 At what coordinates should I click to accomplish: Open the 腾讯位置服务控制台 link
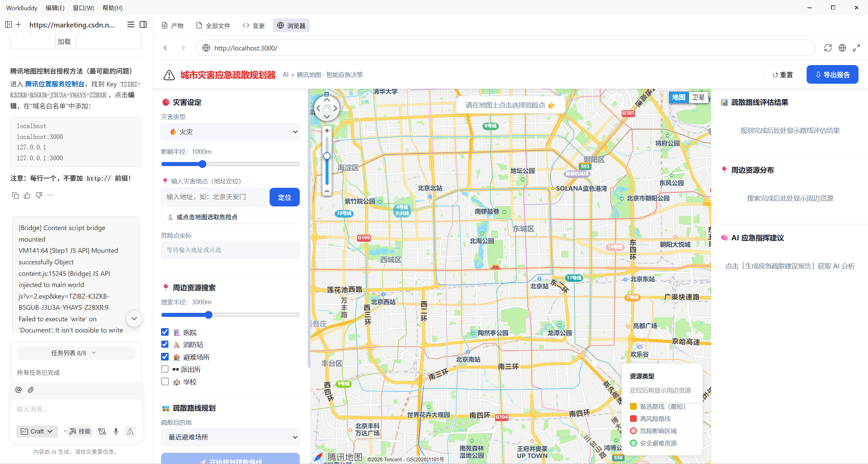[55, 84]
